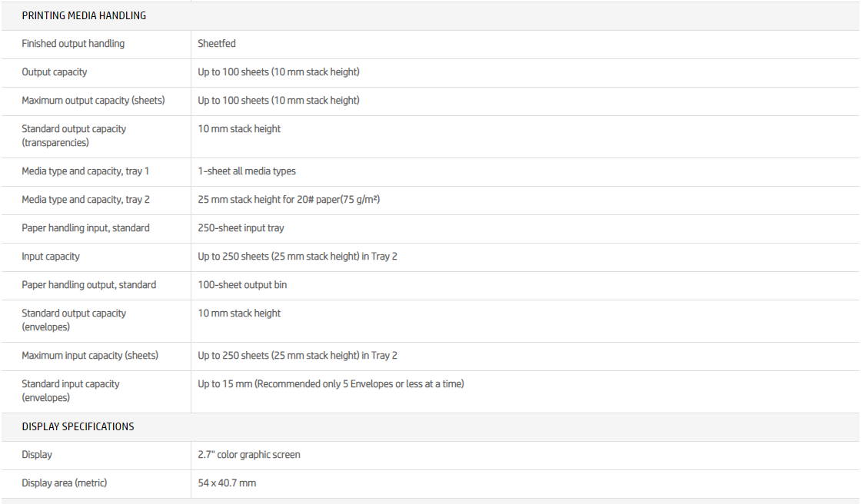Click Media type and capacity, tray 2
Screen dimensions: 861x504
pyautogui.click(x=85, y=200)
